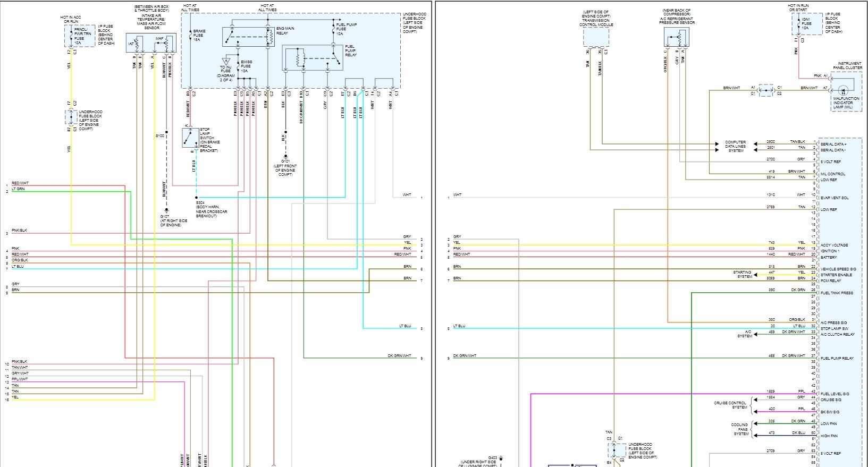868x467 pixels.
Task: Select circuit number "1310"
Action: pyautogui.click(x=771, y=195)
